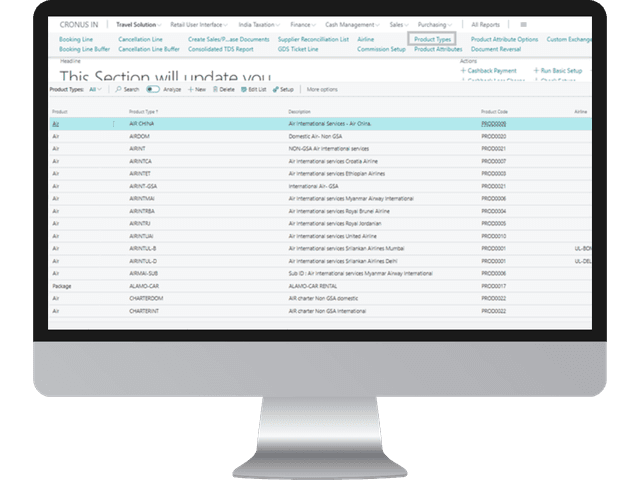
Task: Open Supplier Reconciliation List
Action: click(313, 40)
